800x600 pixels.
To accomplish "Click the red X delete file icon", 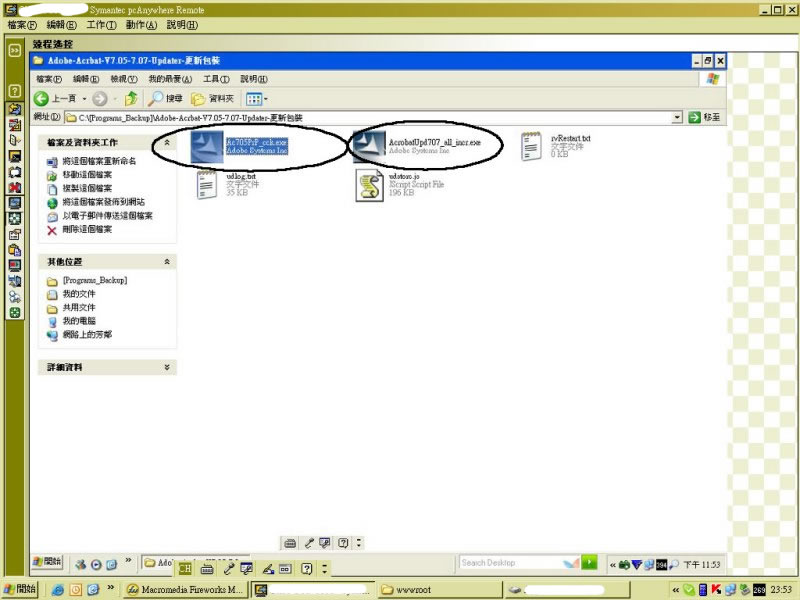I will (52, 229).
